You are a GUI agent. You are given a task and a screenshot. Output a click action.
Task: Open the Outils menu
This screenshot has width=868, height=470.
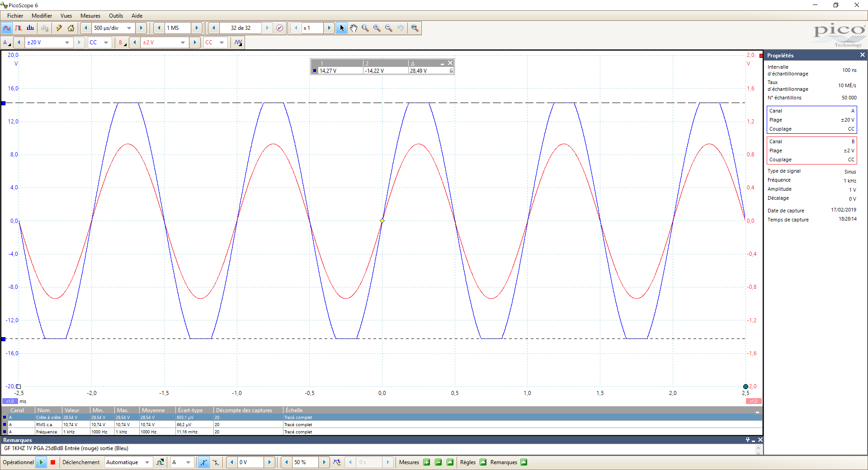point(116,16)
